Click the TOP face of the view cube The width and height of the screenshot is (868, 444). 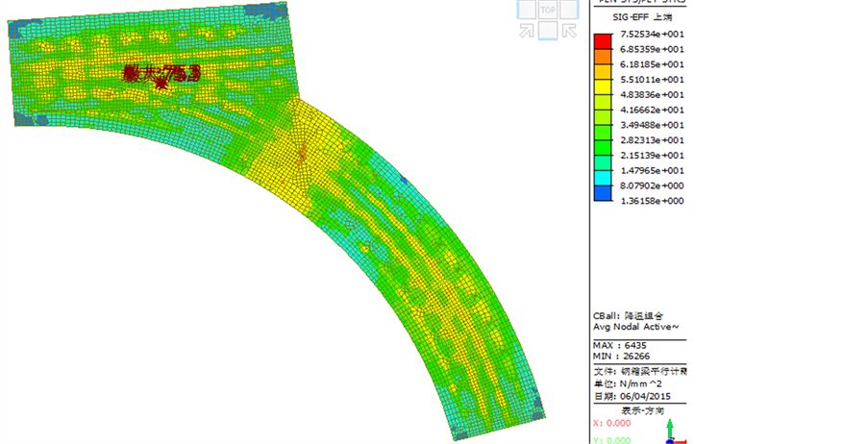tap(547, 10)
